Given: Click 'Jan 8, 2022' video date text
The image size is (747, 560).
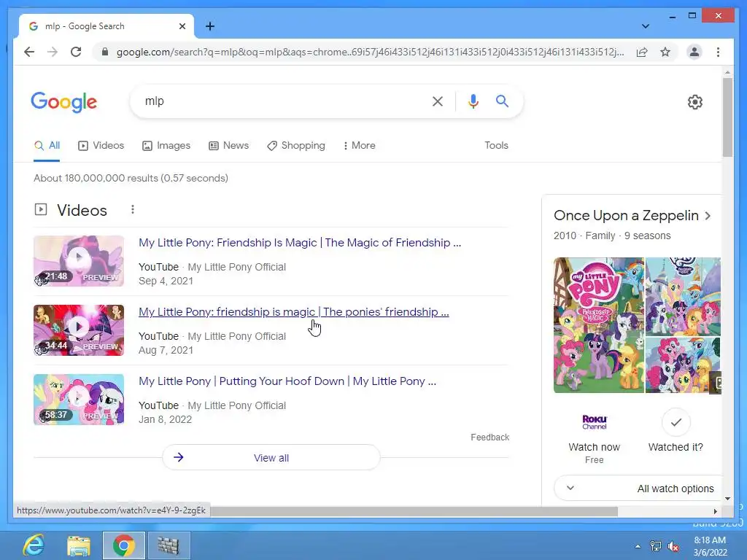Looking at the screenshot, I should pos(165,419).
